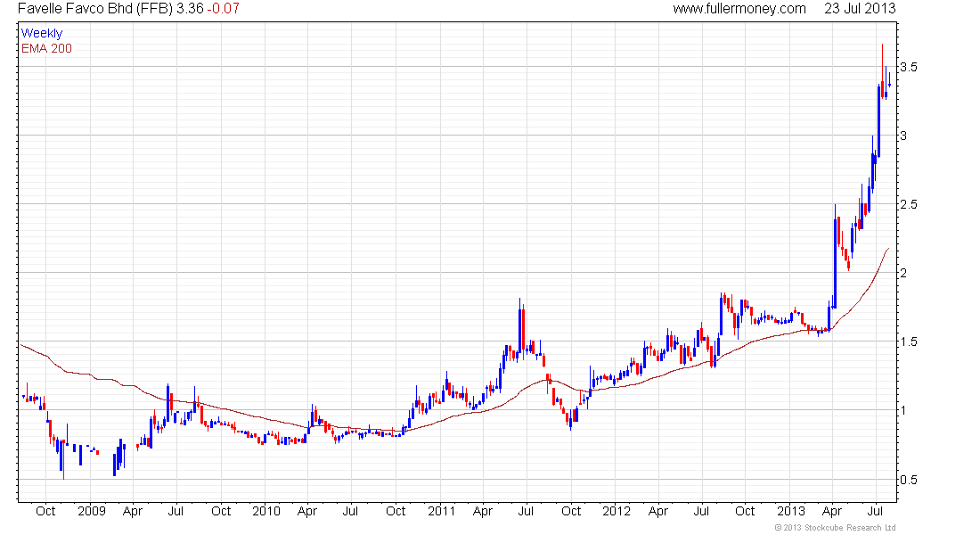Click the Jul label right of the 2013 label

(x=875, y=511)
